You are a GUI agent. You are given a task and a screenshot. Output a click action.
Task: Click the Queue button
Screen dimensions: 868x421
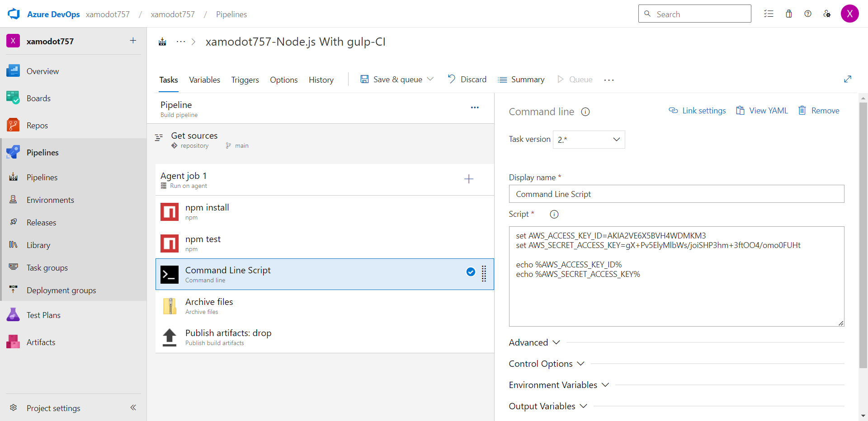click(575, 79)
